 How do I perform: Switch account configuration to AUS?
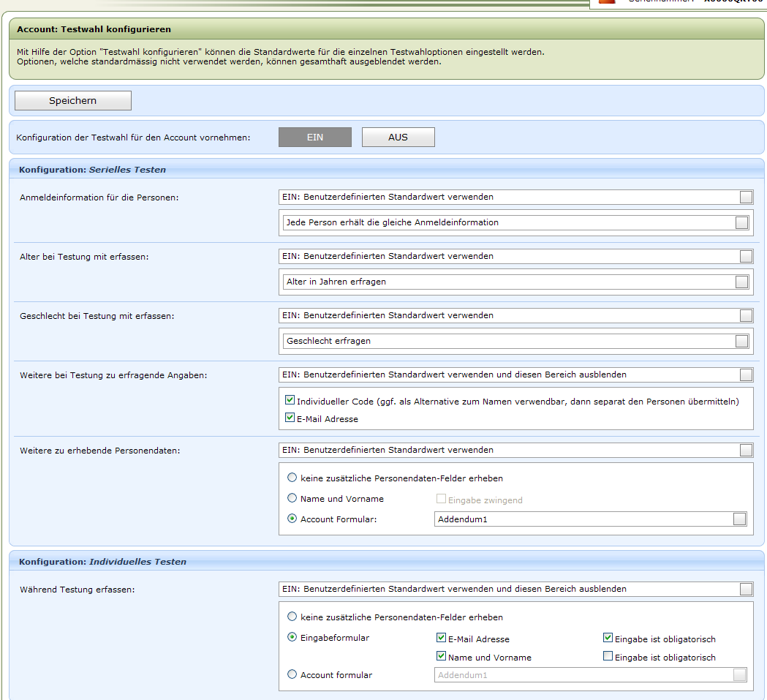(398, 138)
